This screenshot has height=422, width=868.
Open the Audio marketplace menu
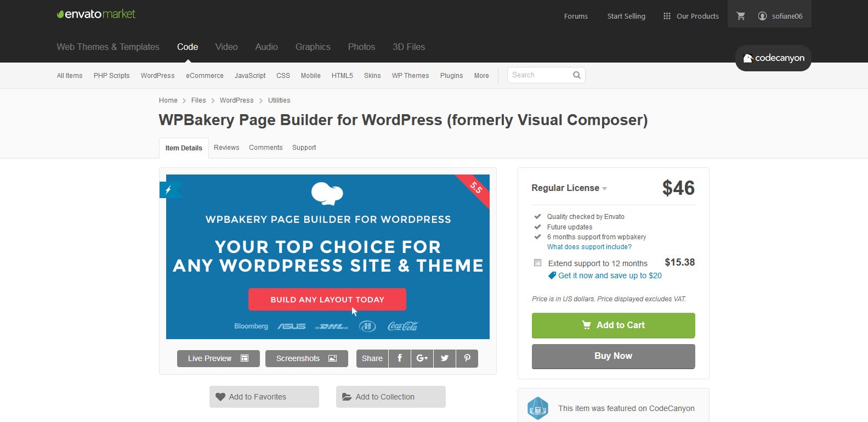point(266,47)
